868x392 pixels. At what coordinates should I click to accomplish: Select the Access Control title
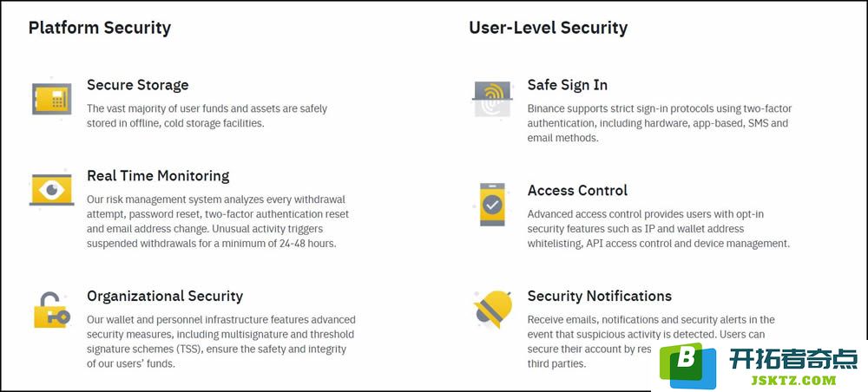coord(577,190)
